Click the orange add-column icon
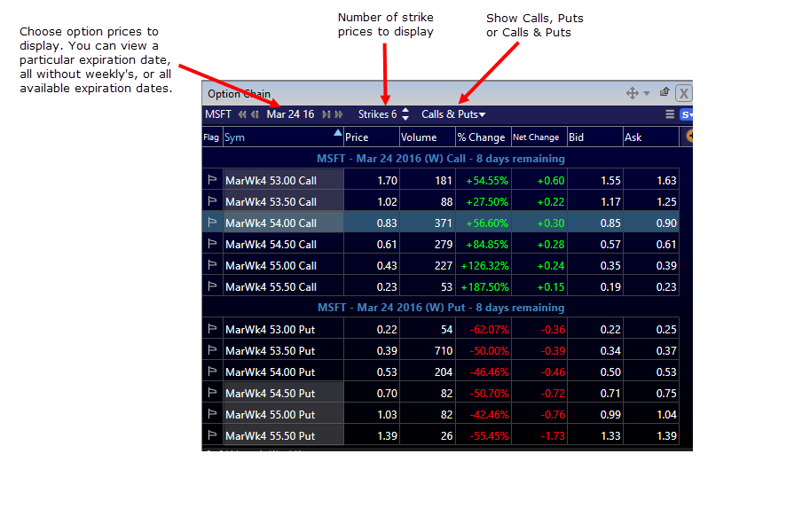802x532 pixels. point(688,136)
